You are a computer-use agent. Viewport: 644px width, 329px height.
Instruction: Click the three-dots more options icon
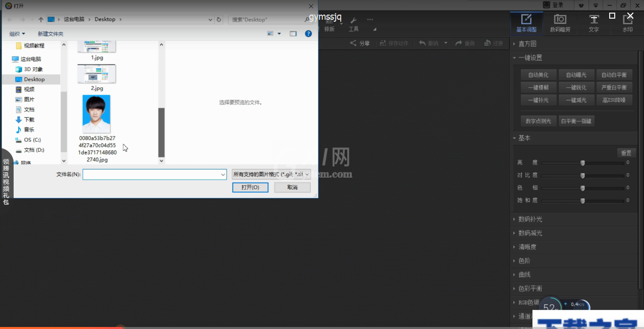pyautogui.click(x=370, y=20)
